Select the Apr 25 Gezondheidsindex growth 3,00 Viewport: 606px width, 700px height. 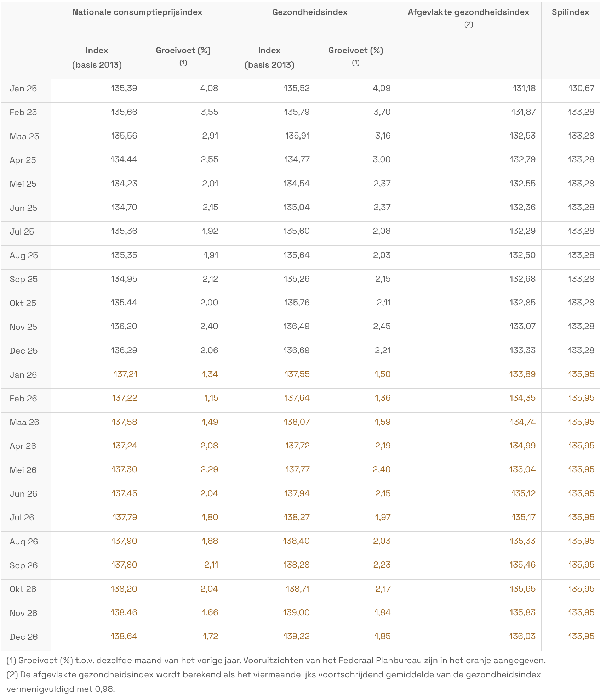(x=381, y=159)
